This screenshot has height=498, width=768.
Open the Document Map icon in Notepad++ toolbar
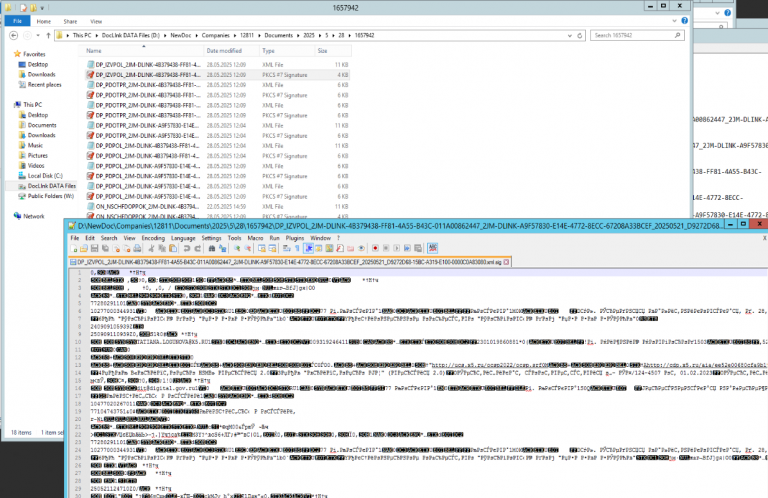pos(329,248)
